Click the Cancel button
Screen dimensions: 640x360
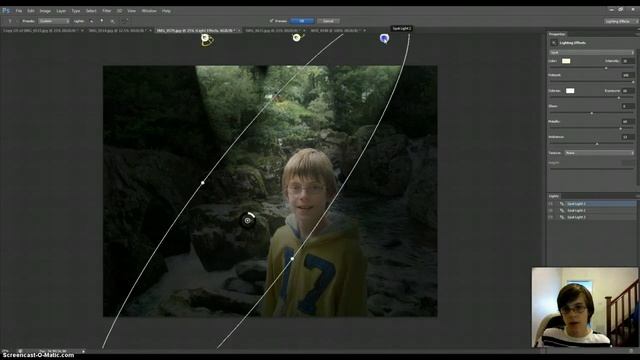(x=328, y=21)
